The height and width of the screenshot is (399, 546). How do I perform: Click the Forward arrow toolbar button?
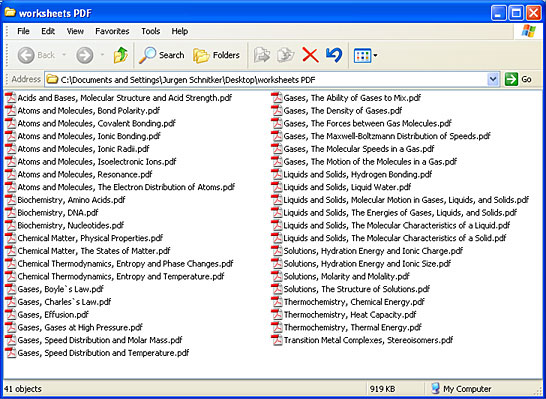click(85, 55)
